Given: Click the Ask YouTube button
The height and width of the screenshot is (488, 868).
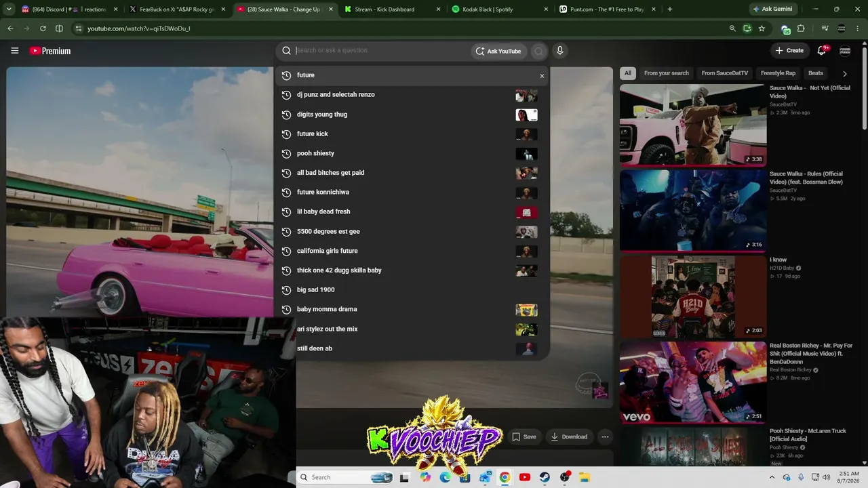Looking at the screenshot, I should tap(498, 51).
